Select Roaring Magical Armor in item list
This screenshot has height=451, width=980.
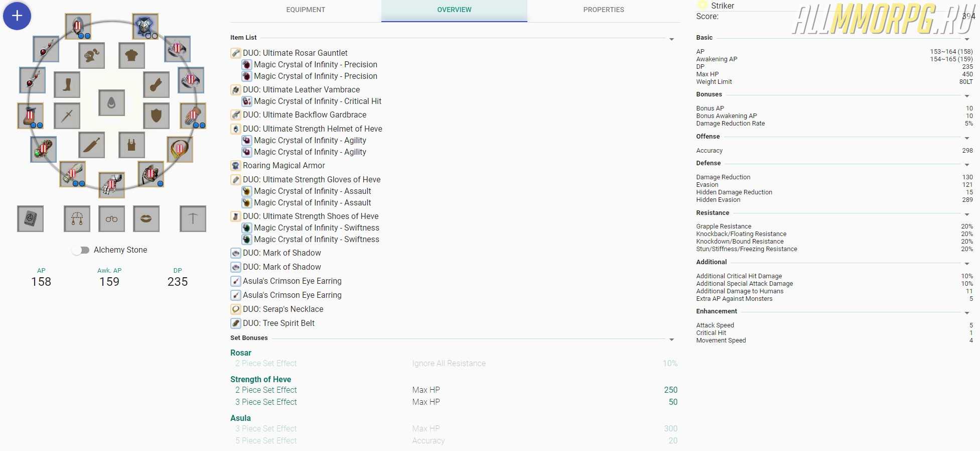tap(284, 166)
